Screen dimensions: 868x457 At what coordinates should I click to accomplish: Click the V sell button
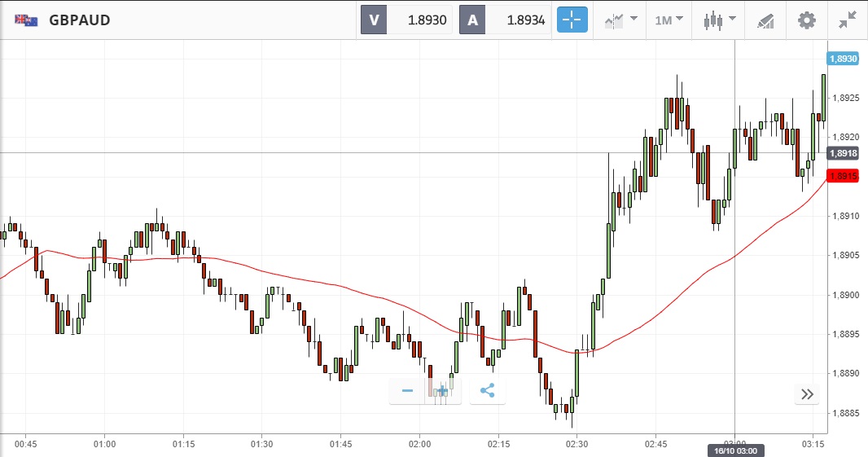point(374,20)
